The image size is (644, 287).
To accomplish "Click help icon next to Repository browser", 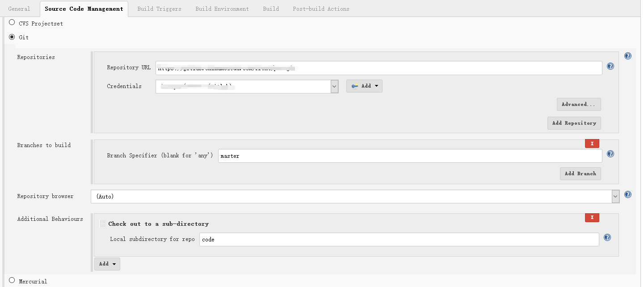I will 628,195.
